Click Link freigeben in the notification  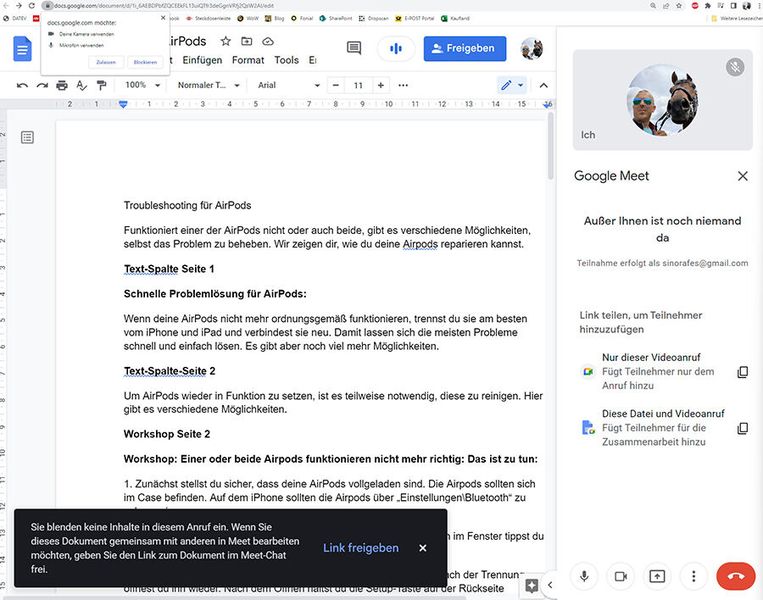pos(361,548)
